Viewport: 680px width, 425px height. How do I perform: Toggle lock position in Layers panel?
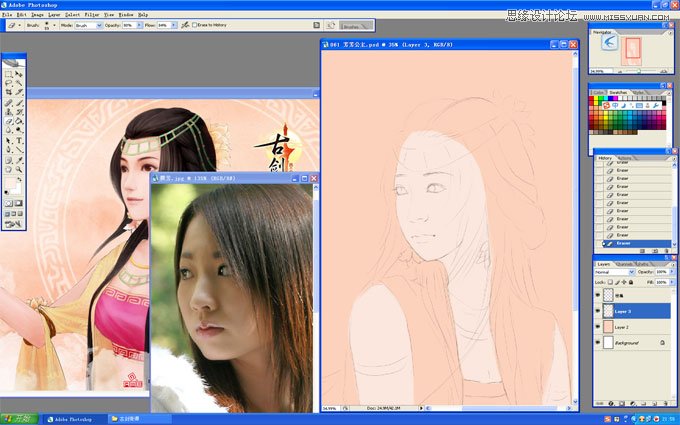(x=624, y=282)
